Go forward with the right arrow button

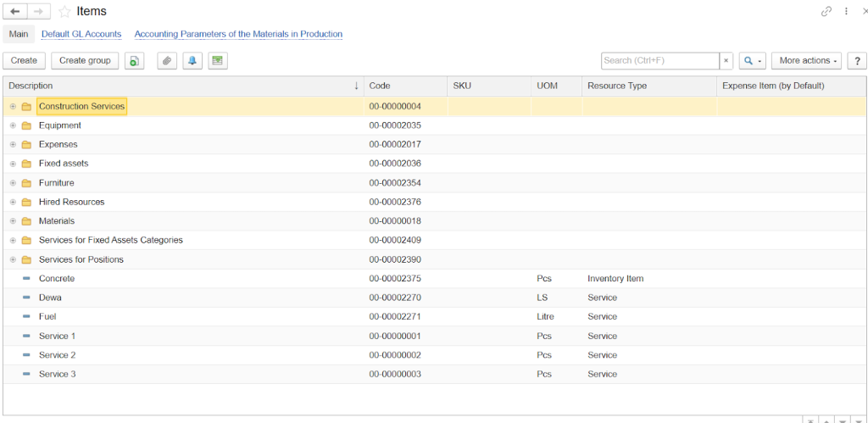39,11
